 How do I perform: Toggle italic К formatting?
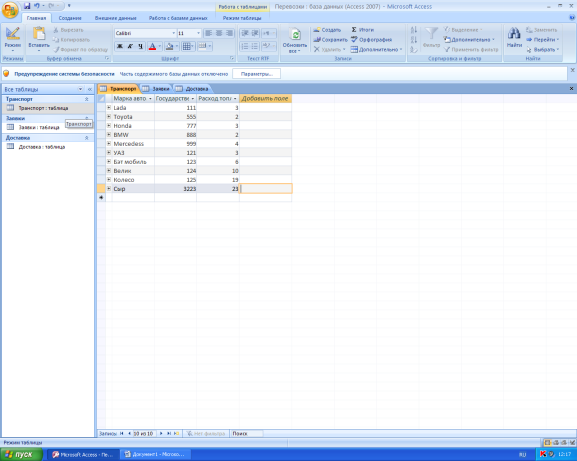coord(130,46)
